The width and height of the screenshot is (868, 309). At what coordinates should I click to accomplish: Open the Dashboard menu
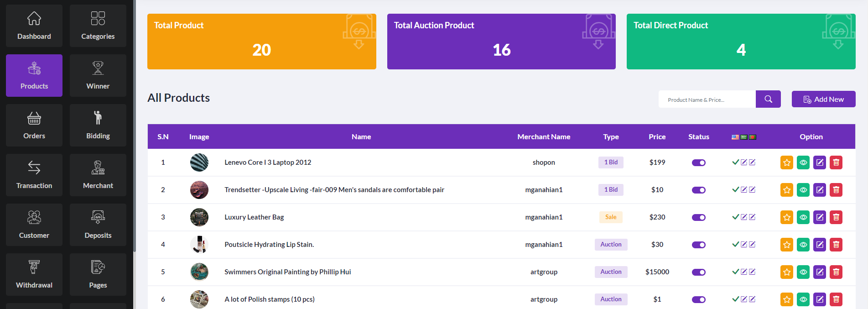click(34, 26)
